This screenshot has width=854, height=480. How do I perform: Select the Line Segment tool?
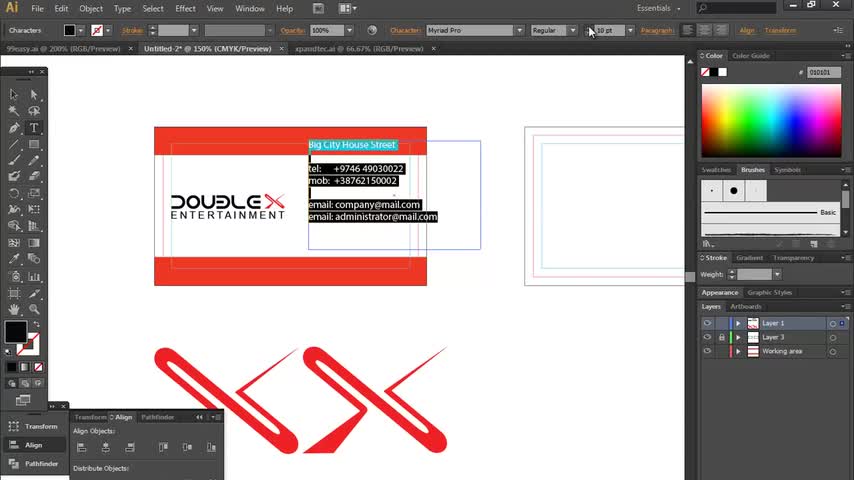[14, 144]
